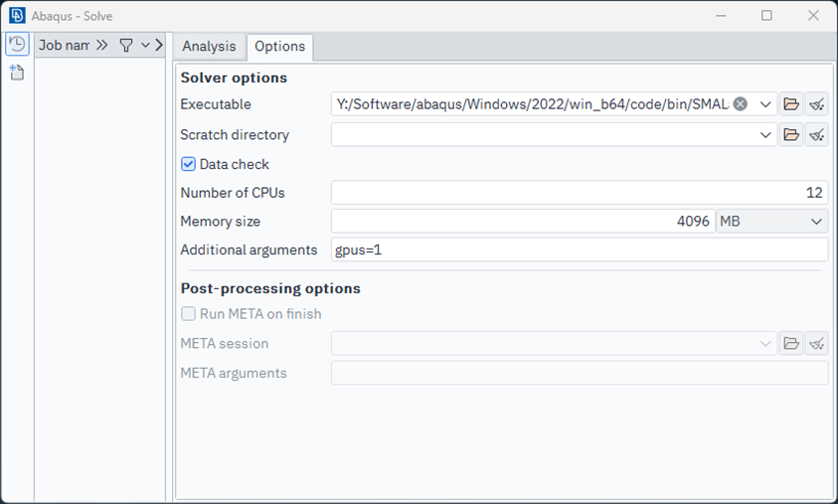Select the Options tab
The image size is (838, 504).
point(280,47)
